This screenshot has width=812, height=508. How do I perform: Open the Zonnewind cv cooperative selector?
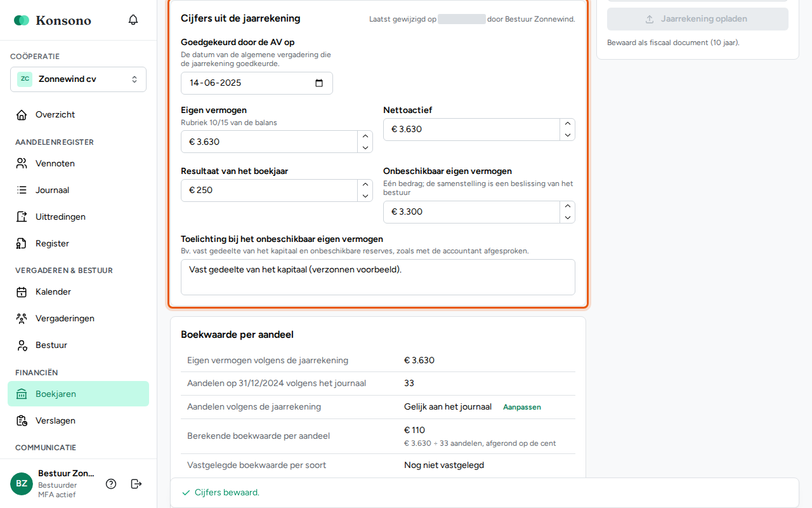point(78,79)
